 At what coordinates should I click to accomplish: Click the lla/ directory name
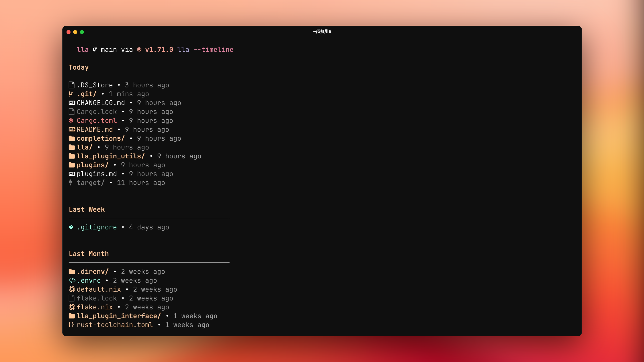85,147
